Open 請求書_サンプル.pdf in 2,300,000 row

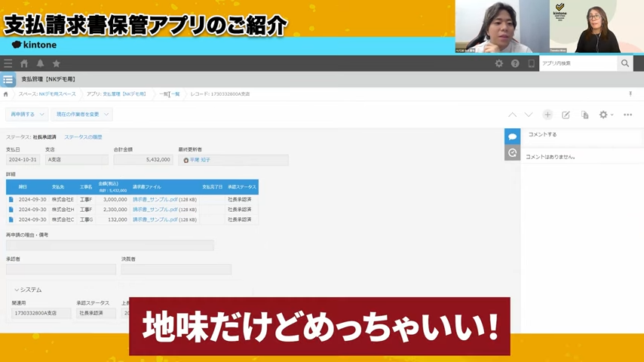tap(155, 210)
